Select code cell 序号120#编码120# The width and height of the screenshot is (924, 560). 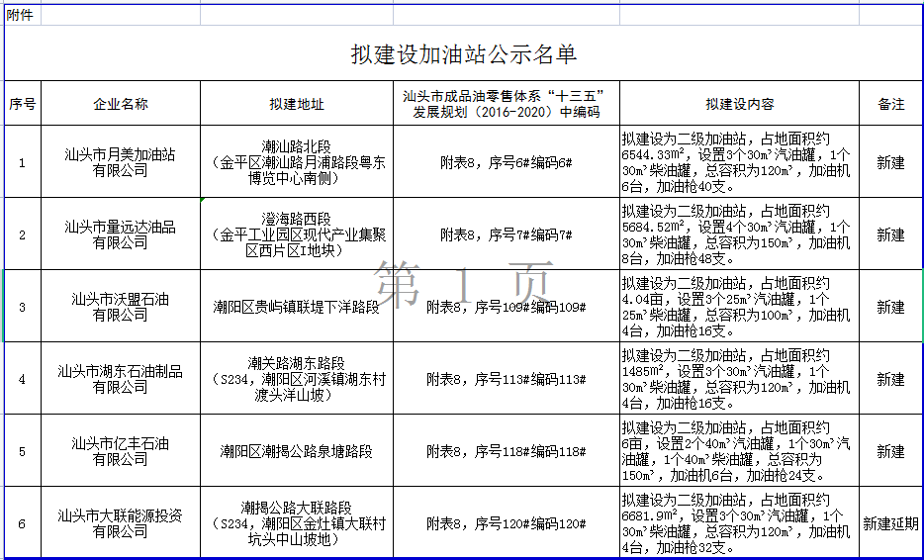pyautogui.click(x=507, y=522)
